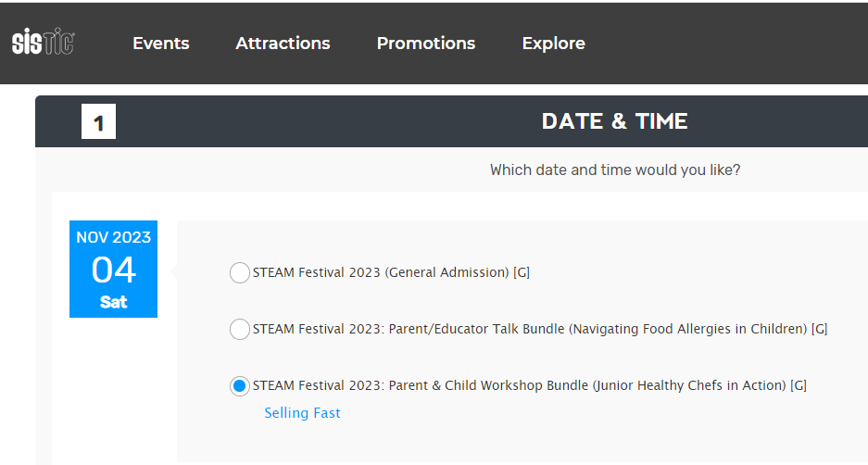868x465 pixels.
Task: Select the 04 day number tile
Action: click(x=113, y=270)
